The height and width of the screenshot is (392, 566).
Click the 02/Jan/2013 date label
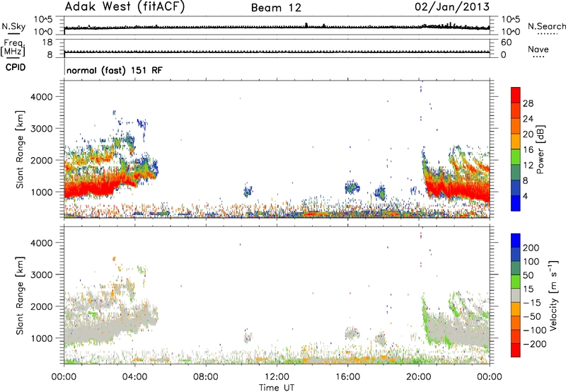coord(452,7)
